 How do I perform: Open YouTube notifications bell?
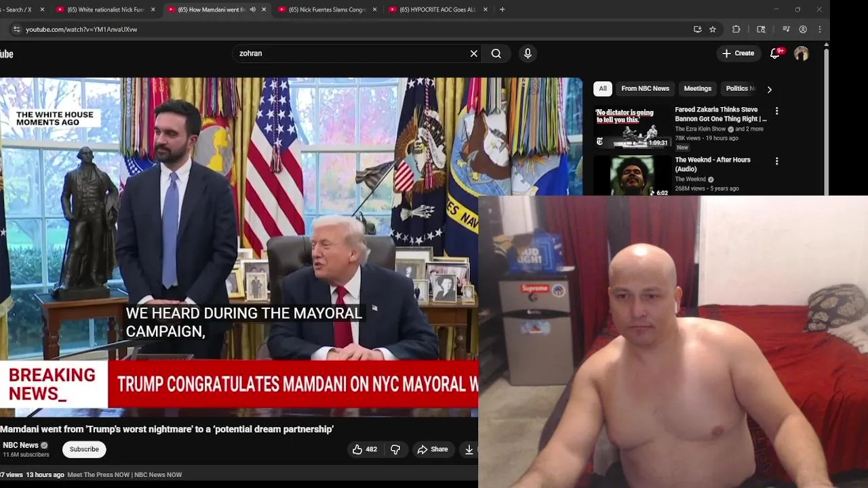[775, 54]
